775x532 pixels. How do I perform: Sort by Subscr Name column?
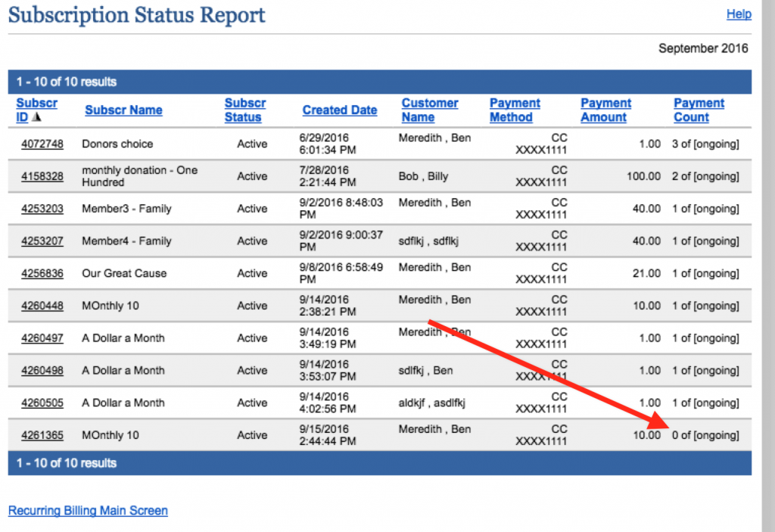coord(123,110)
